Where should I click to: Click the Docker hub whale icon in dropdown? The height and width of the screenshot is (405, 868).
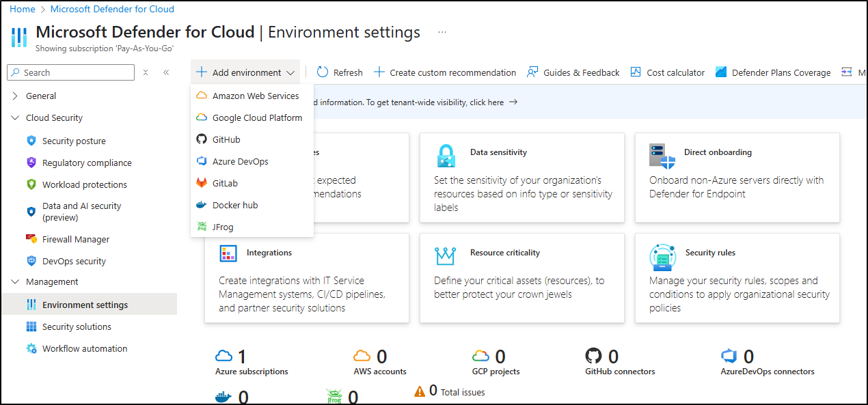click(202, 205)
